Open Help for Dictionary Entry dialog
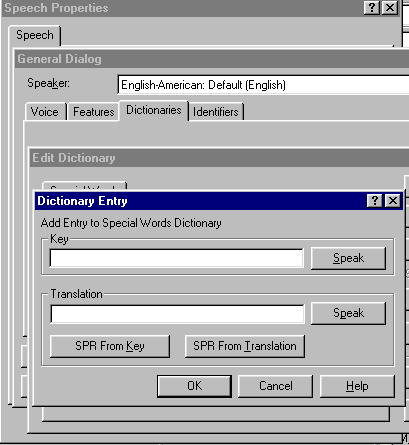Image resolution: width=409 pixels, height=445 pixels. tap(357, 386)
